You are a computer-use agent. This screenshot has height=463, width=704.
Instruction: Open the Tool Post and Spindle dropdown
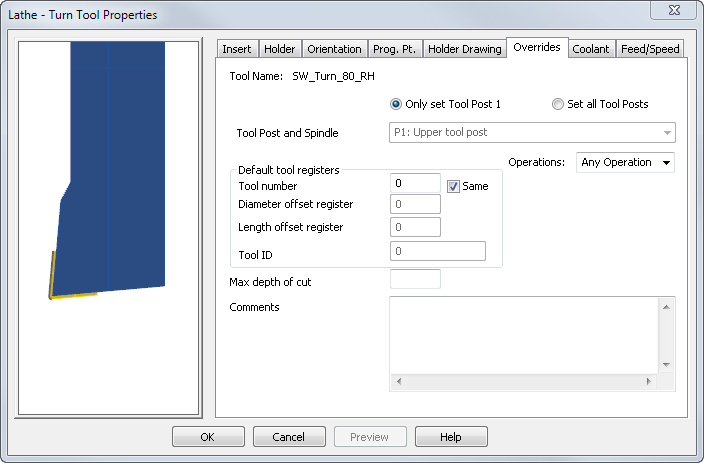532,132
